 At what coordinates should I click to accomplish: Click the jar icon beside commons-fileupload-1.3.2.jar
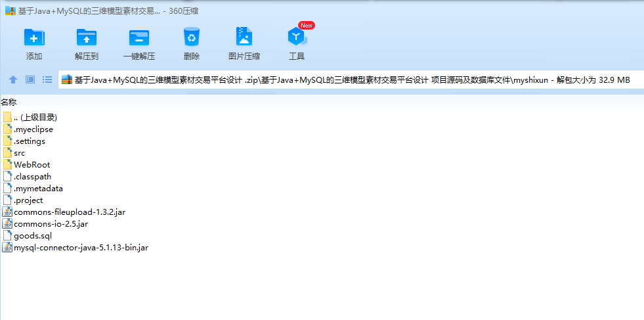click(7, 212)
